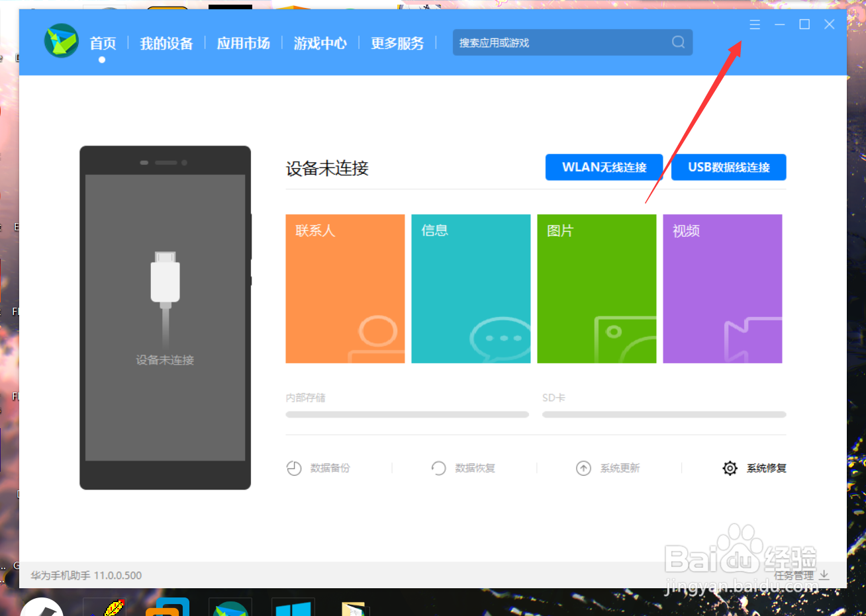Click the USB数据线连接 cable connect button
Image resolution: width=866 pixels, height=616 pixels.
[x=728, y=167]
